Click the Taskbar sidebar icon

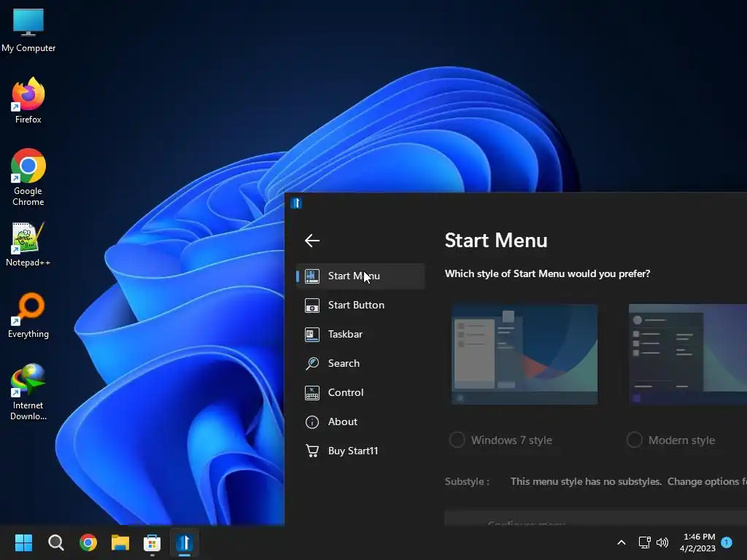[312, 334]
